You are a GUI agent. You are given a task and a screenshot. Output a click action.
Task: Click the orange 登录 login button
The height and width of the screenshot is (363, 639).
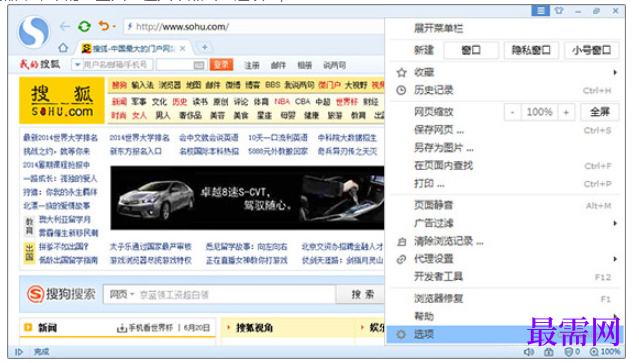[221, 65]
